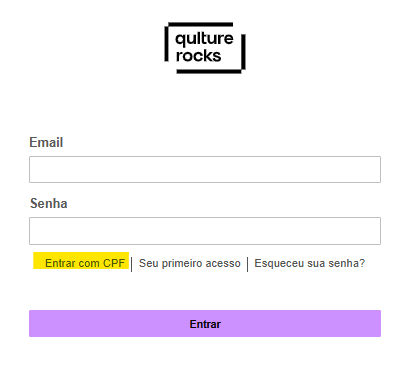Click the Senha field label
The width and height of the screenshot is (413, 375).
[x=49, y=203]
